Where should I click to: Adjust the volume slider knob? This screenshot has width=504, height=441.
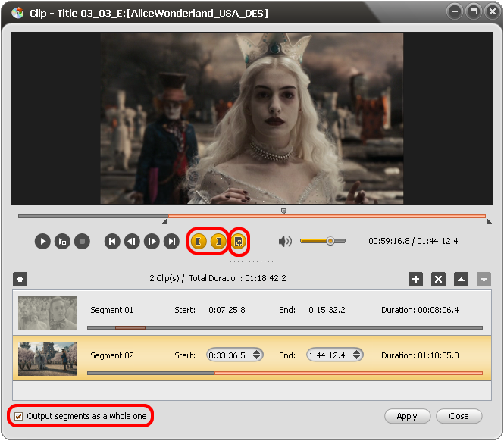click(x=330, y=241)
